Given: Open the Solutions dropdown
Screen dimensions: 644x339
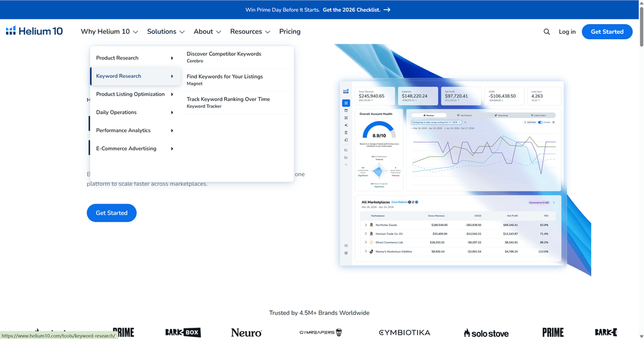Looking at the screenshot, I should click(x=166, y=32).
